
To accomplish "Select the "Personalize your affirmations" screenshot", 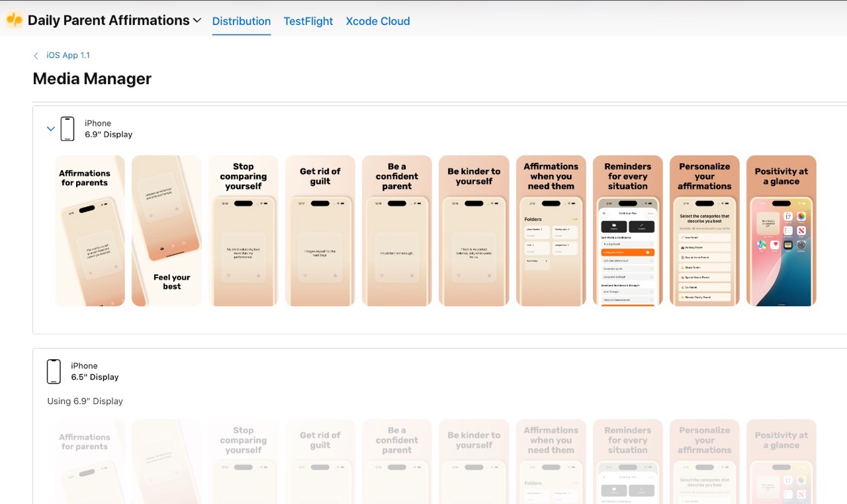I will [704, 231].
